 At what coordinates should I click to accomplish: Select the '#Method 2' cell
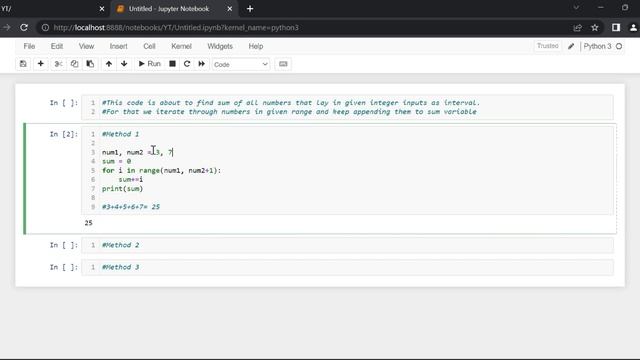tap(347, 245)
